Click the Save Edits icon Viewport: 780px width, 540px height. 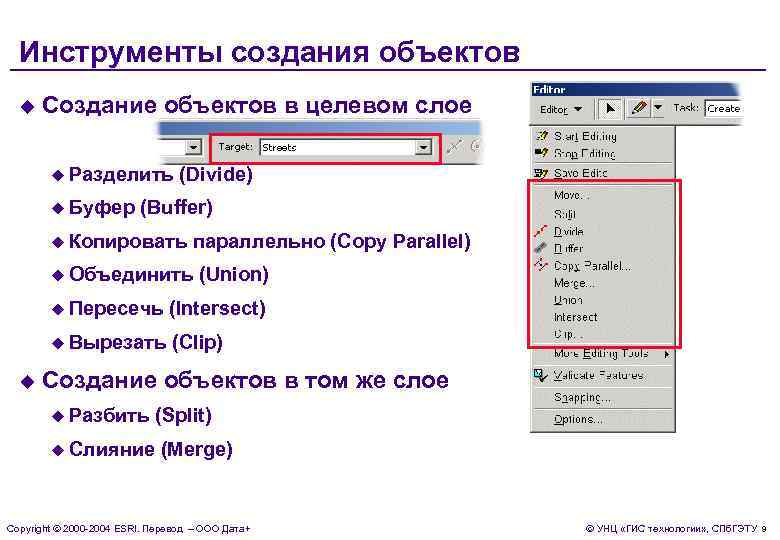coord(541,173)
